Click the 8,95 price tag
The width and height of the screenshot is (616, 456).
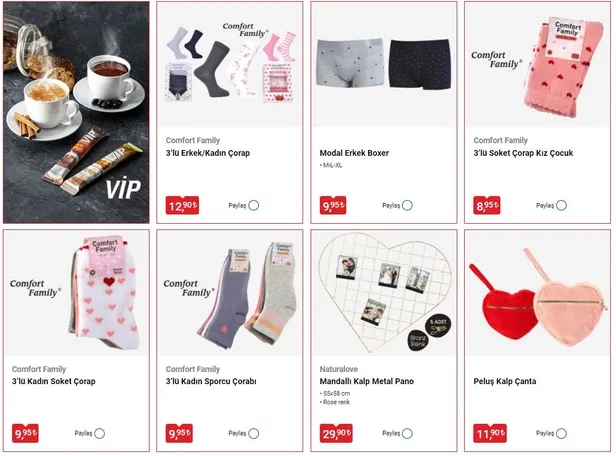click(487, 205)
